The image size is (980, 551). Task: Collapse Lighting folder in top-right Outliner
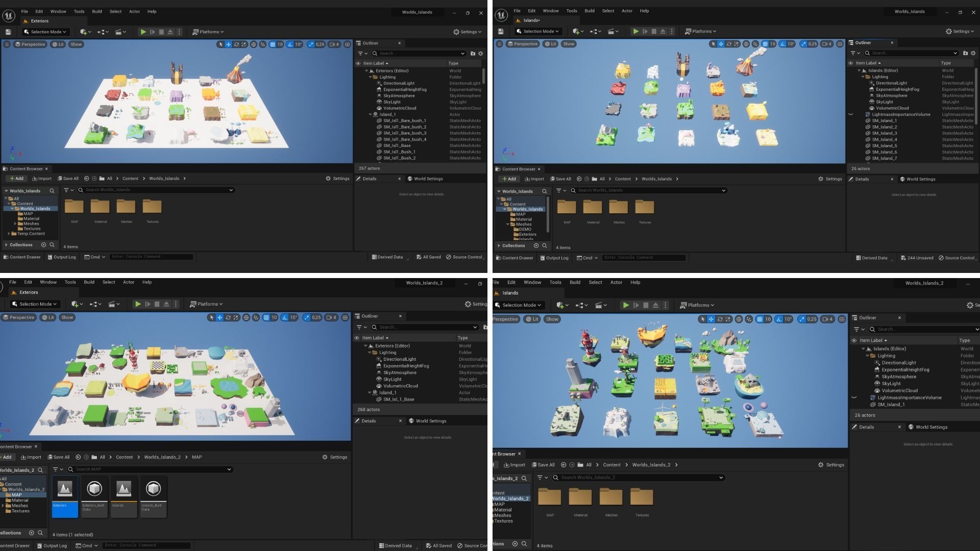(x=863, y=77)
